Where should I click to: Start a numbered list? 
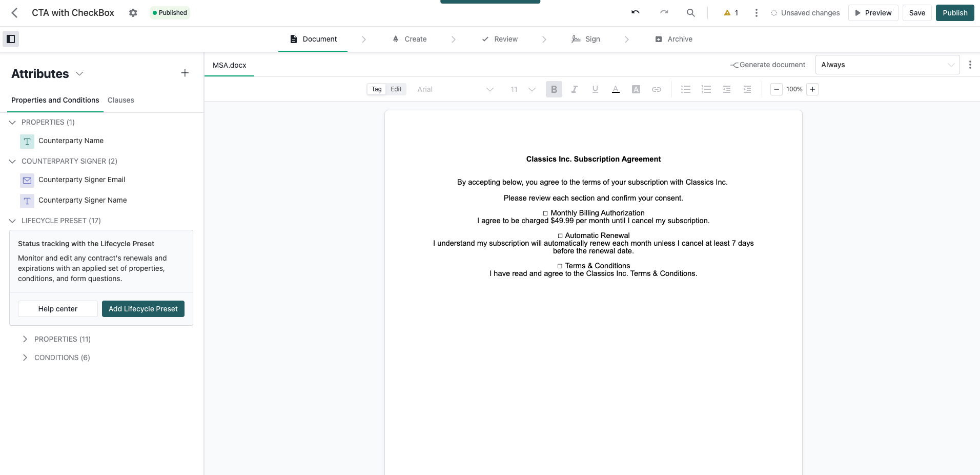coord(706,89)
